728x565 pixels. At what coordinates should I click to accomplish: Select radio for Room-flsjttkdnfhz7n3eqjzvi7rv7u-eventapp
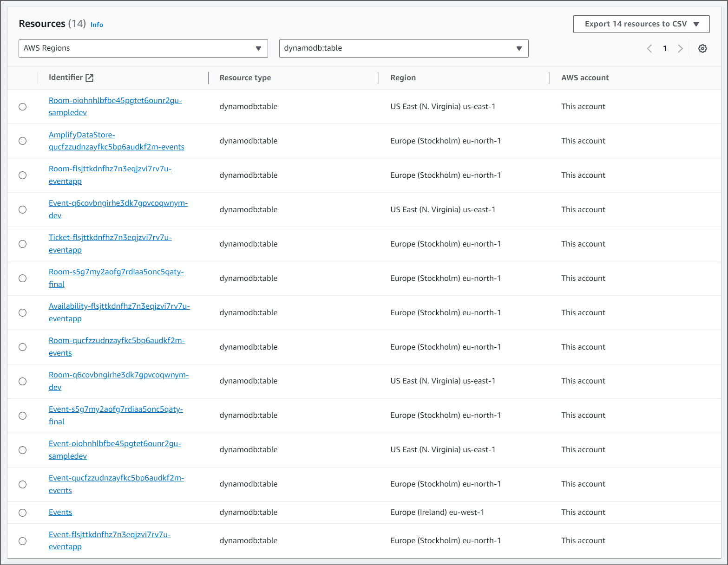pyautogui.click(x=22, y=175)
